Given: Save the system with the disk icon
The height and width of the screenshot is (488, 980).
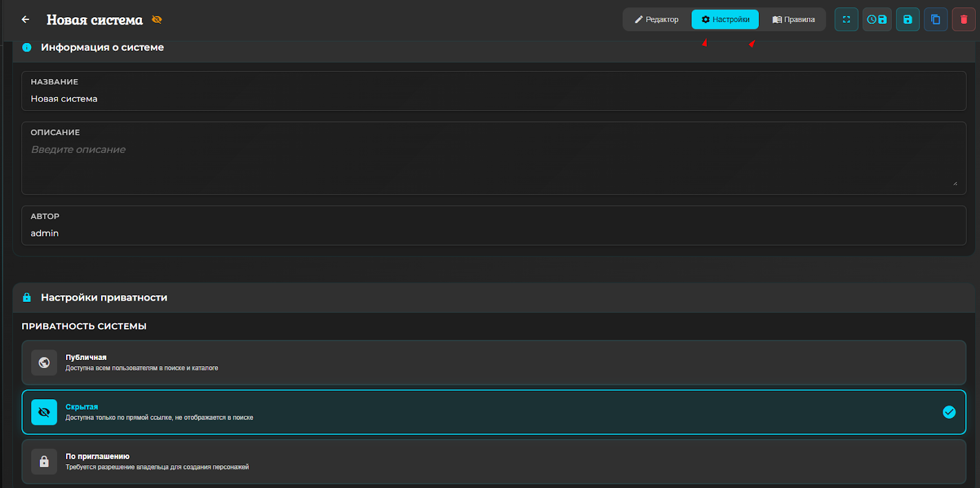Looking at the screenshot, I should (x=907, y=20).
